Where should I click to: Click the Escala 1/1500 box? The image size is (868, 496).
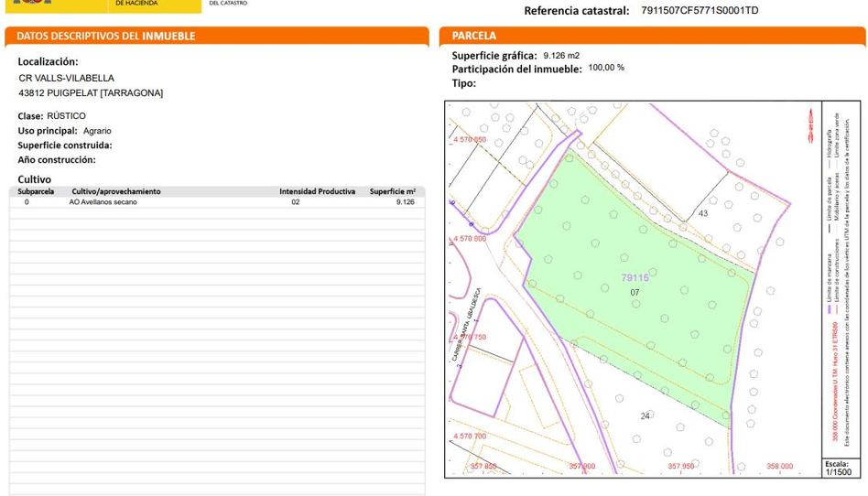click(x=838, y=469)
